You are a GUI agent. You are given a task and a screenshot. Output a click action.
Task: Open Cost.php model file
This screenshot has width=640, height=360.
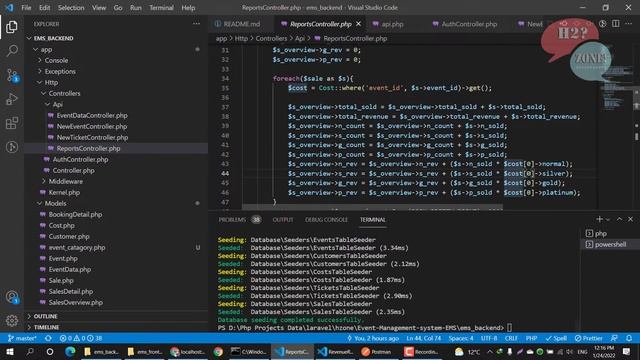pos(62,225)
